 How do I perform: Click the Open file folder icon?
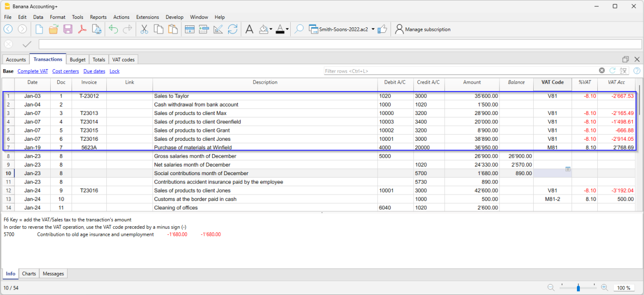point(54,29)
